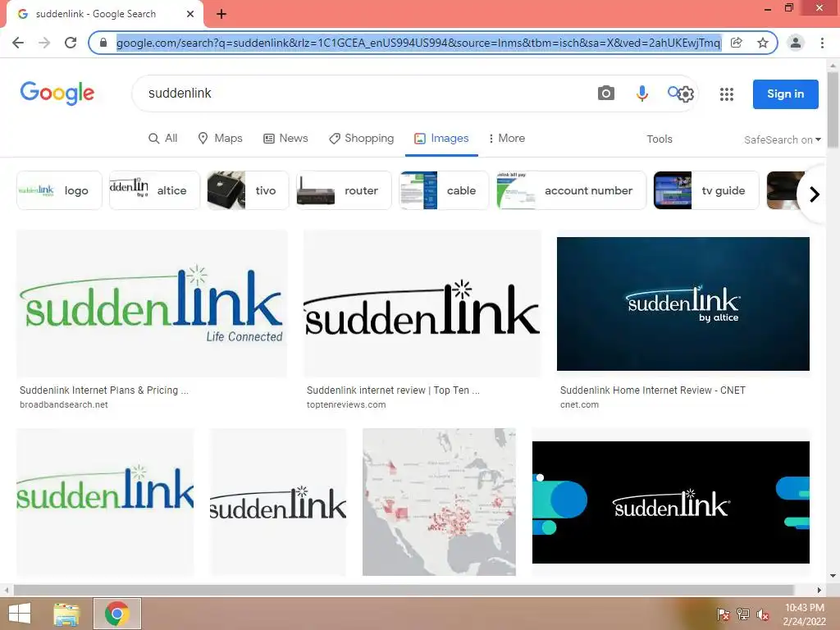Click the Sign in button
The width and height of the screenshot is (840, 630).
tap(785, 94)
